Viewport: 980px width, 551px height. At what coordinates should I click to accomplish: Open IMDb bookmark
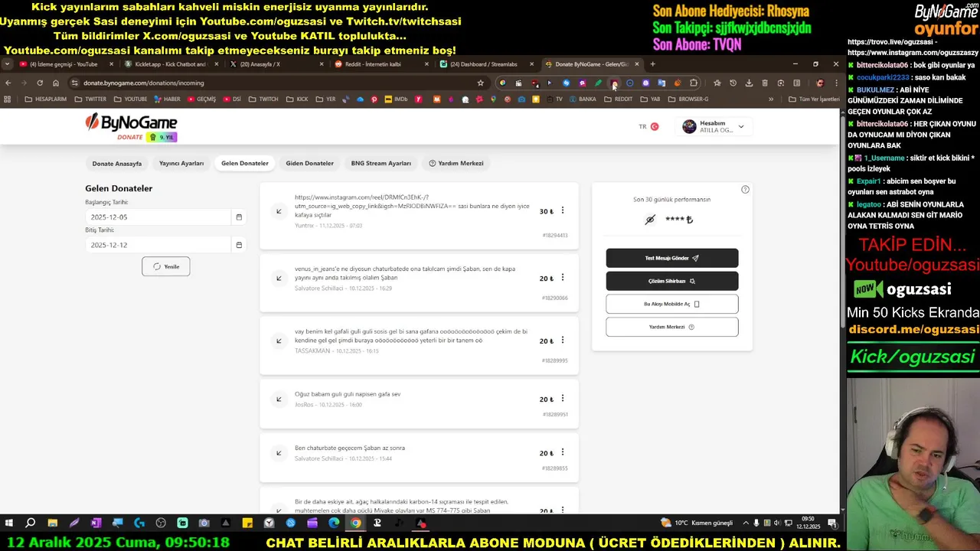(396, 99)
